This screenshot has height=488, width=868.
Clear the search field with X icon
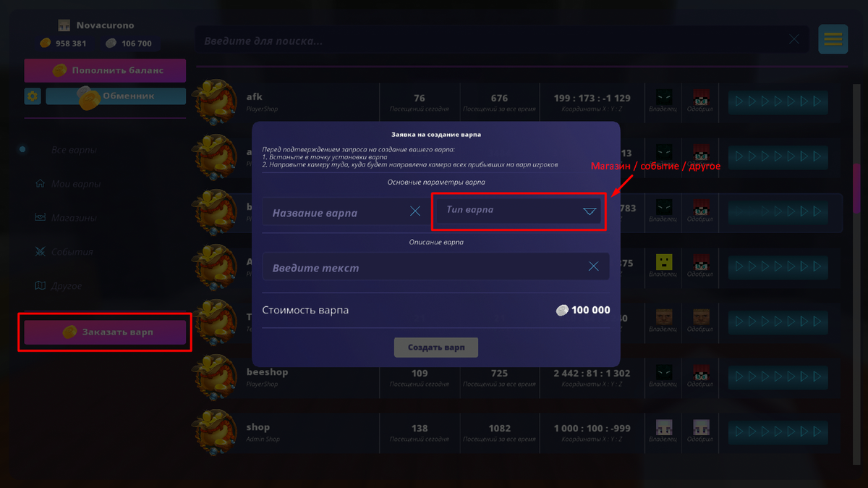[794, 40]
